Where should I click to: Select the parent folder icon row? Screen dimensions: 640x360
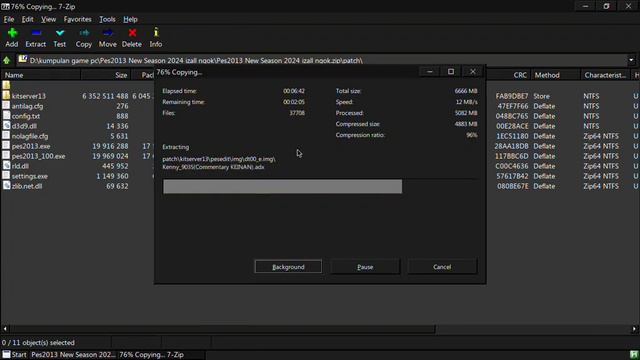(6, 85)
